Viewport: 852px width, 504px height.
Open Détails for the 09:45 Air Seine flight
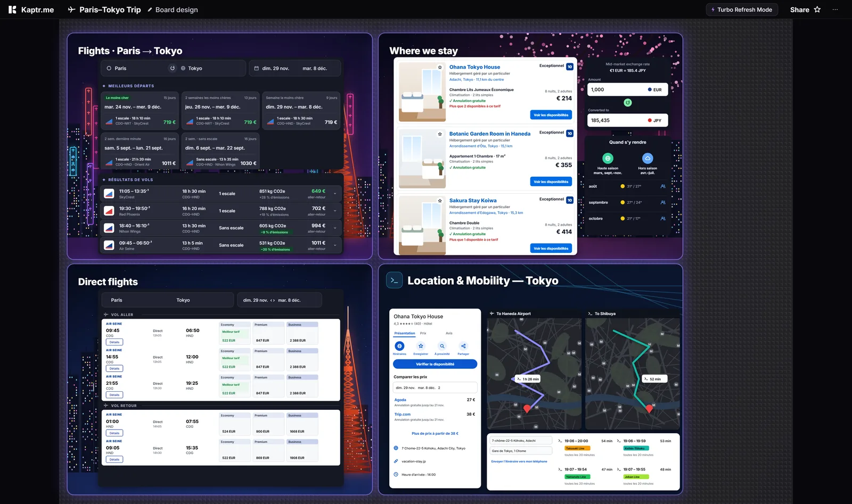click(114, 342)
